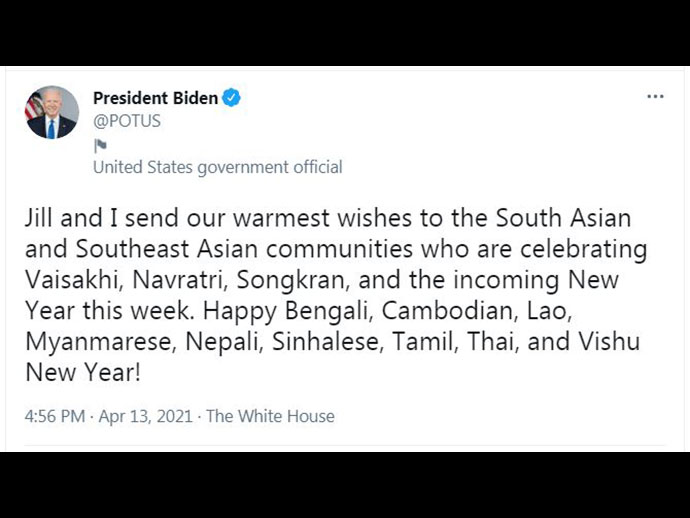Click the "United States government official" label
The width and height of the screenshot is (690, 518).
pyautogui.click(x=217, y=167)
